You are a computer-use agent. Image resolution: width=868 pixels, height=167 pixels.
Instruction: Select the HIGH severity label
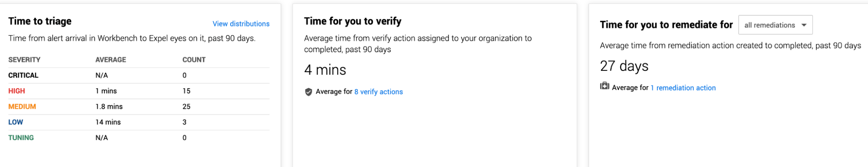click(x=17, y=91)
